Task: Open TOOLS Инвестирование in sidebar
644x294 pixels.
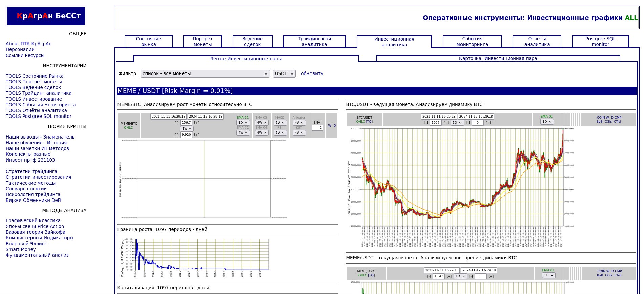Action: click(34, 99)
